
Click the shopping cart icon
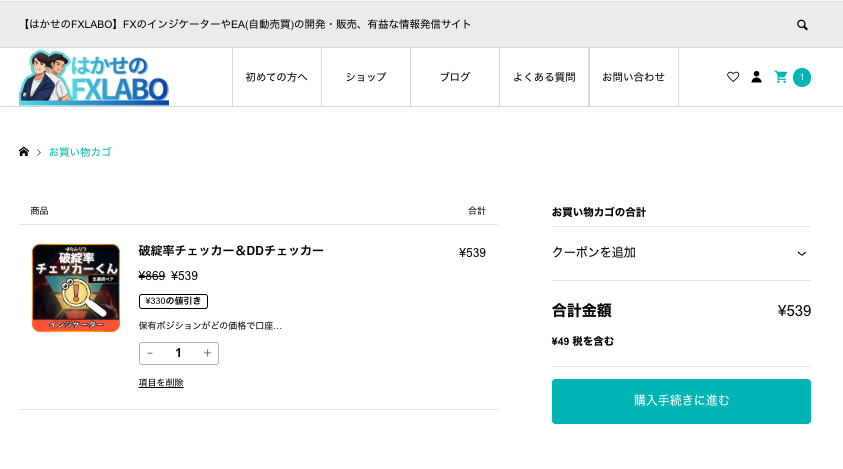click(781, 77)
